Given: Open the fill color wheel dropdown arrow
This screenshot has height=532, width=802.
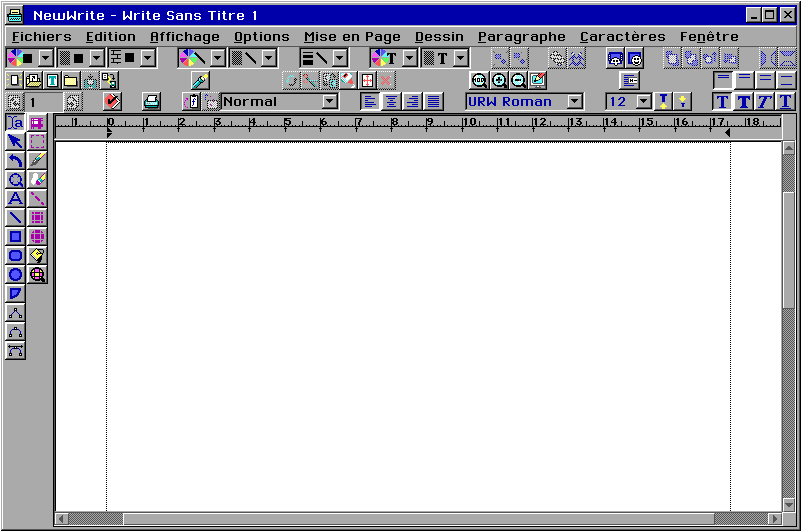Looking at the screenshot, I should tap(46, 58).
